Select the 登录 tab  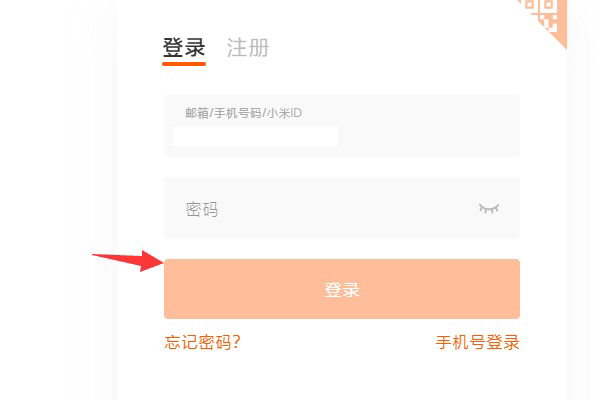184,48
